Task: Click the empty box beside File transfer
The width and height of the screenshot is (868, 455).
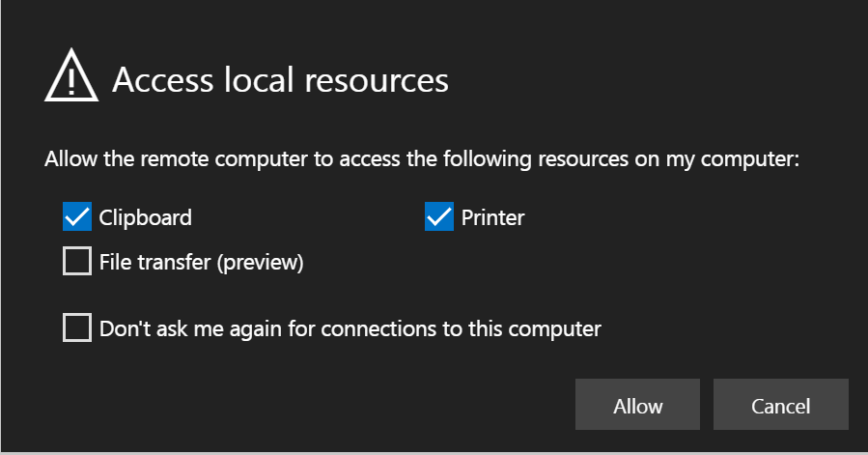Action: 77,261
